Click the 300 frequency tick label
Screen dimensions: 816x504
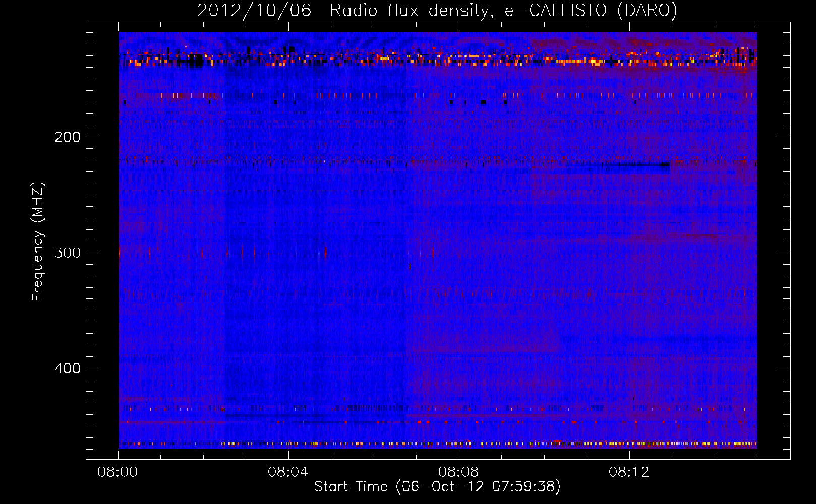pyautogui.click(x=68, y=253)
